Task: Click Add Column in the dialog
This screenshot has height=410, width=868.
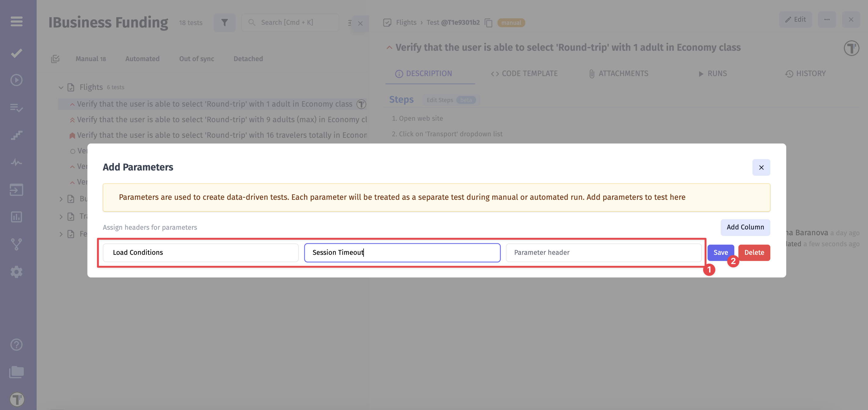Action: (x=745, y=227)
